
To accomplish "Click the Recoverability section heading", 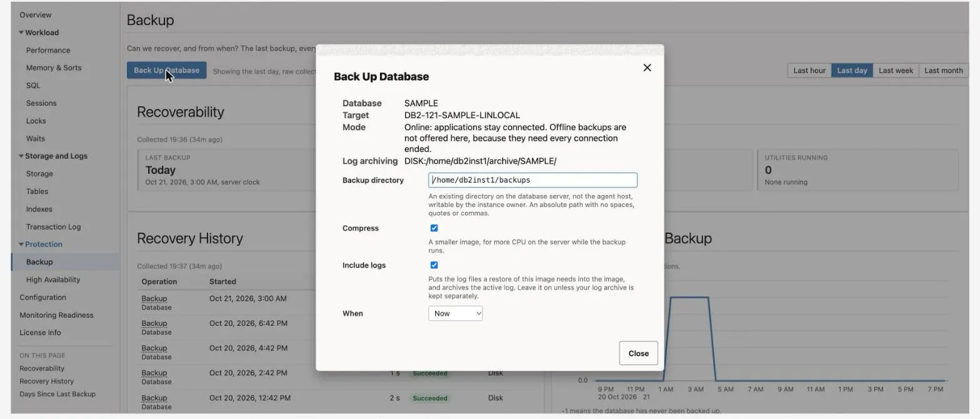I will click(181, 112).
